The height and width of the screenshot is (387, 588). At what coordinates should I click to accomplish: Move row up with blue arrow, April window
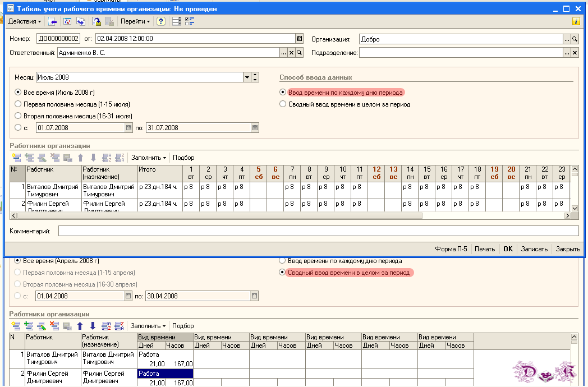[80, 326]
